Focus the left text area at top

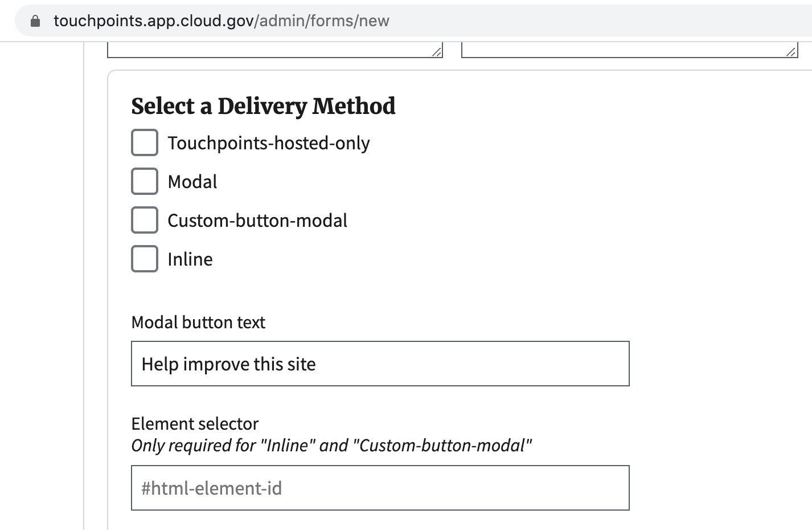pos(275,50)
